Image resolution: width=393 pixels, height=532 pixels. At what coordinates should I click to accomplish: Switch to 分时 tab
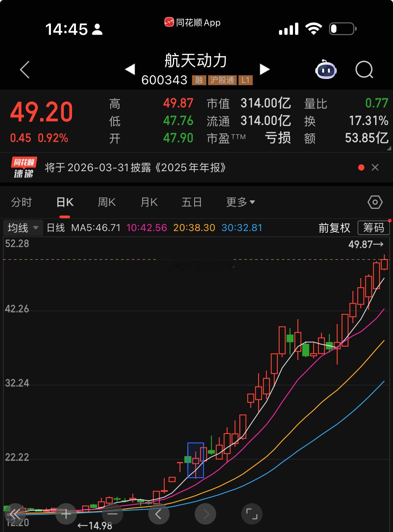pos(21,202)
